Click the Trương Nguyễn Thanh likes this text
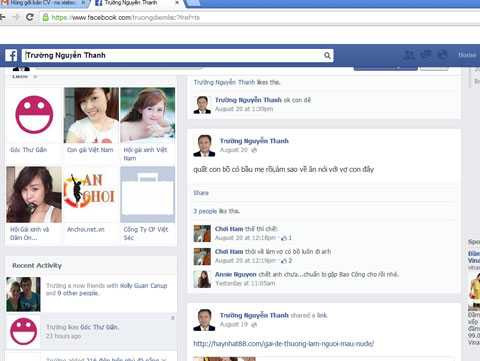The height and width of the screenshot is (361, 480). (x=237, y=82)
